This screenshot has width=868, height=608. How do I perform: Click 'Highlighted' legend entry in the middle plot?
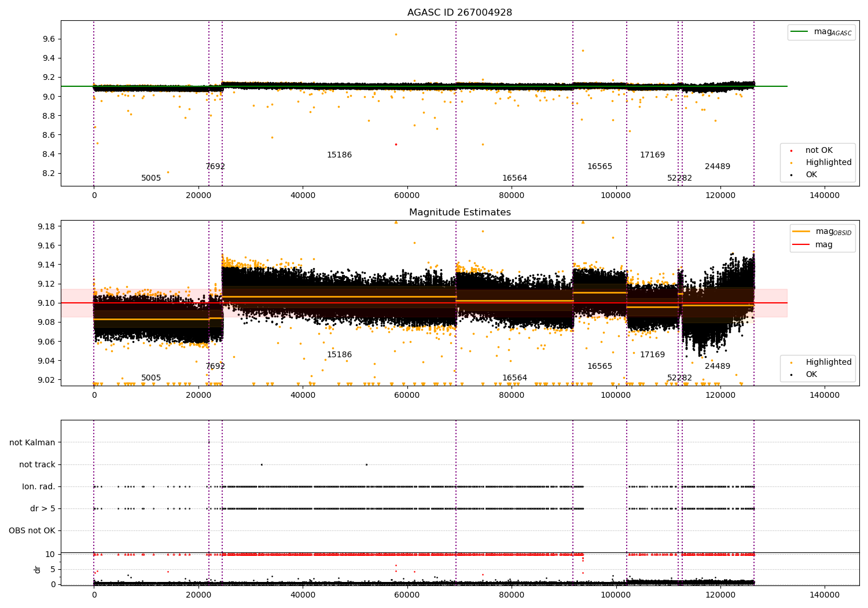click(828, 362)
